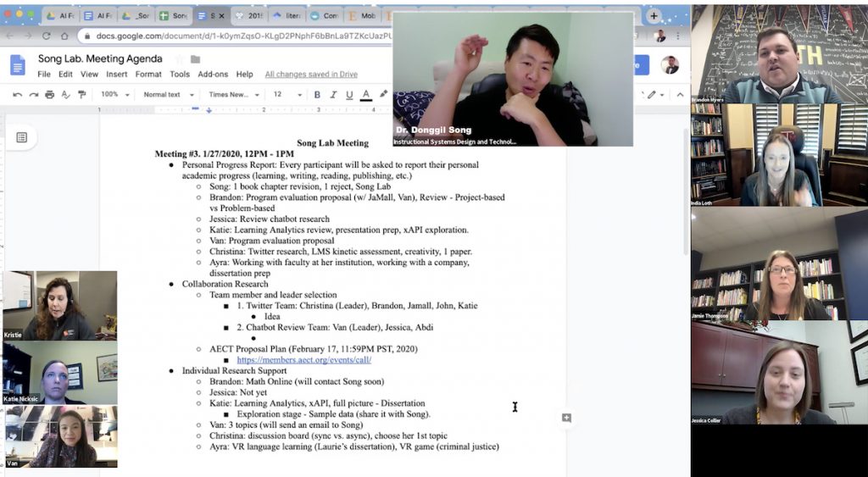Viewport: 868px width, 477px height.
Task: Star the Song Lab. Meeting Agenda document
Action: 179,59
